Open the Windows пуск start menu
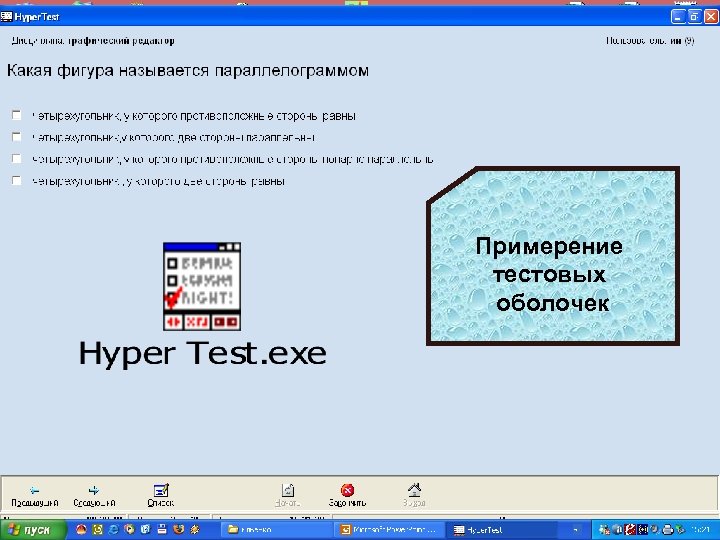This screenshot has width=720, height=540. [32, 530]
